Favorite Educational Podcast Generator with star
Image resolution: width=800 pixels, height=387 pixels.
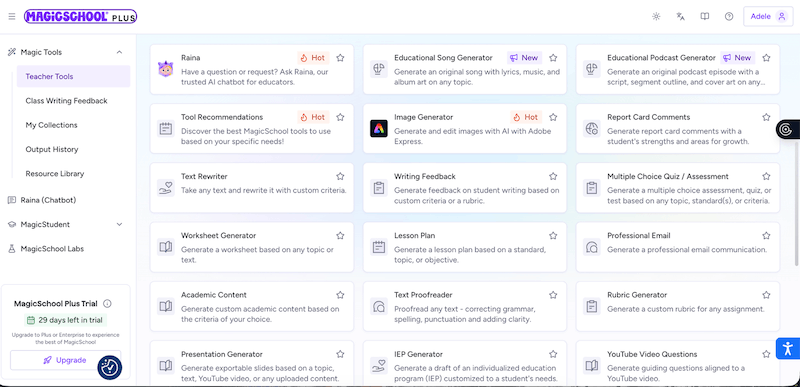pos(766,58)
